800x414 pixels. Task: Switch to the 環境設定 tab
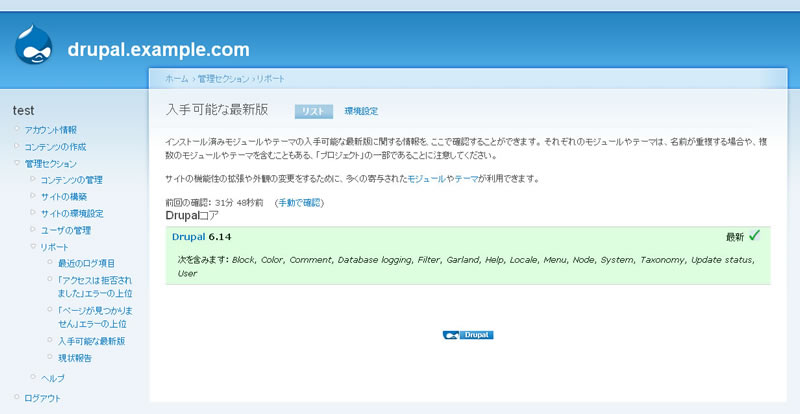pyautogui.click(x=361, y=111)
